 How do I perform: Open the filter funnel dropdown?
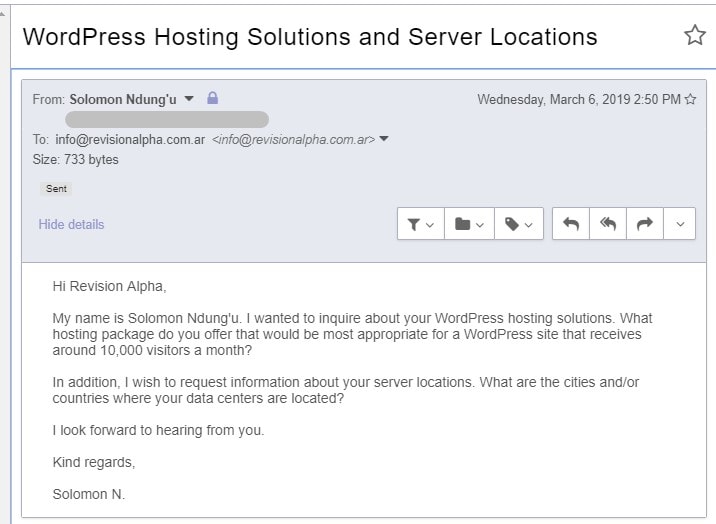(421, 224)
